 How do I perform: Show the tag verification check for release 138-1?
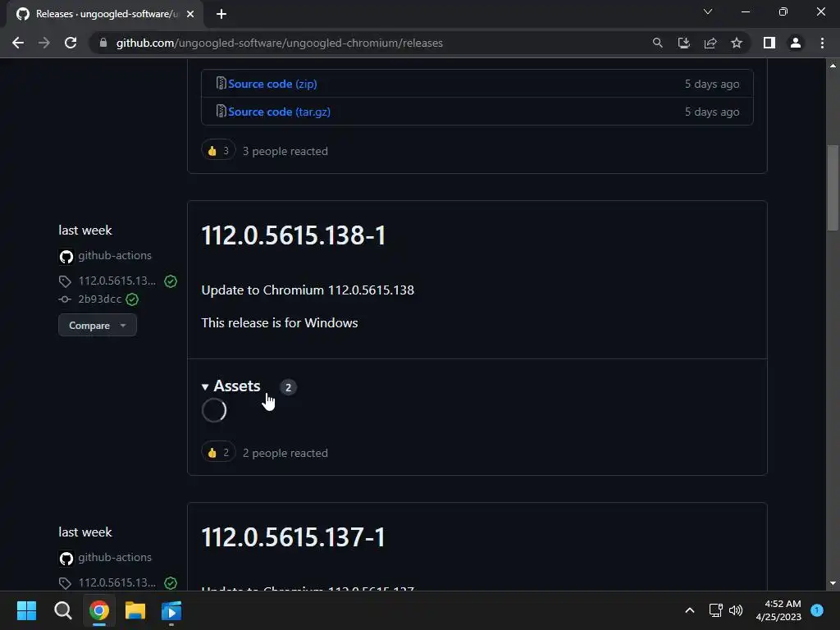[x=171, y=281]
